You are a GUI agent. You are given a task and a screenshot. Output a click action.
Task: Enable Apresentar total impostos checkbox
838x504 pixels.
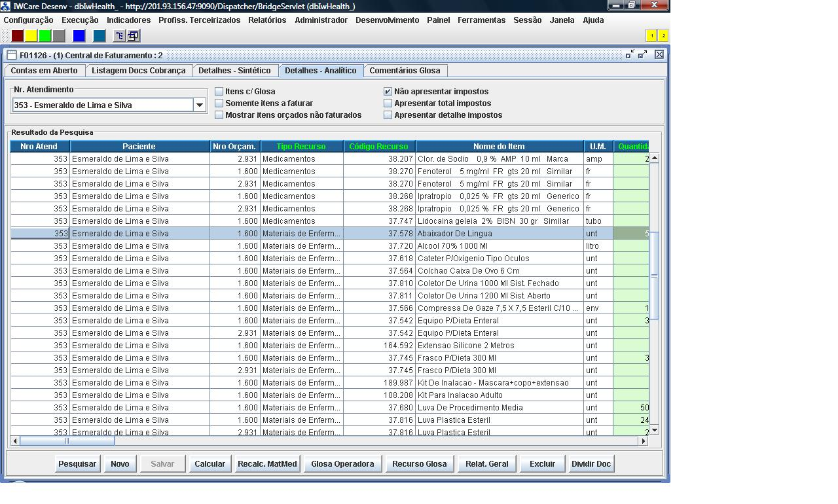(x=388, y=103)
